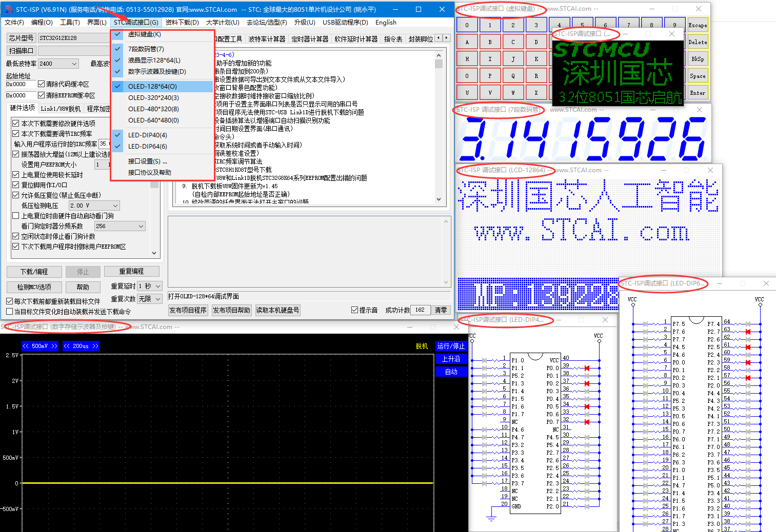The height and width of the screenshot is (532, 776).
Task: Open 看门狗定时器分频系数 256 dropdown
Action: (120, 226)
